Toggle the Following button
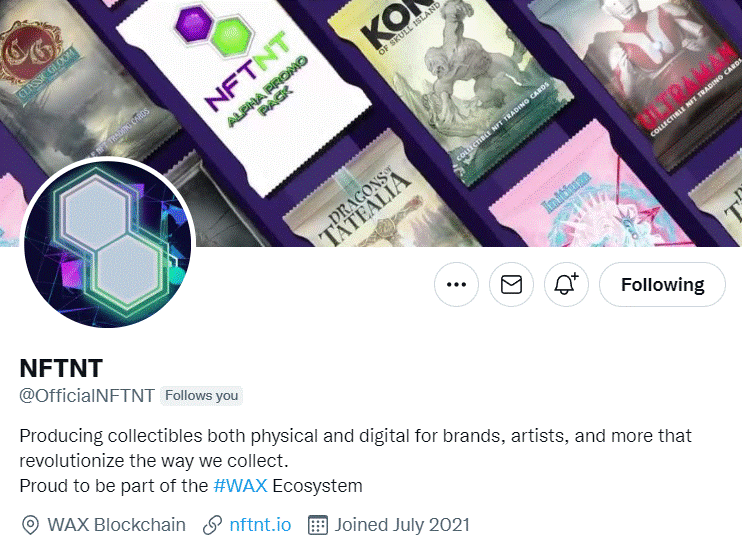742x545 pixels. point(662,284)
